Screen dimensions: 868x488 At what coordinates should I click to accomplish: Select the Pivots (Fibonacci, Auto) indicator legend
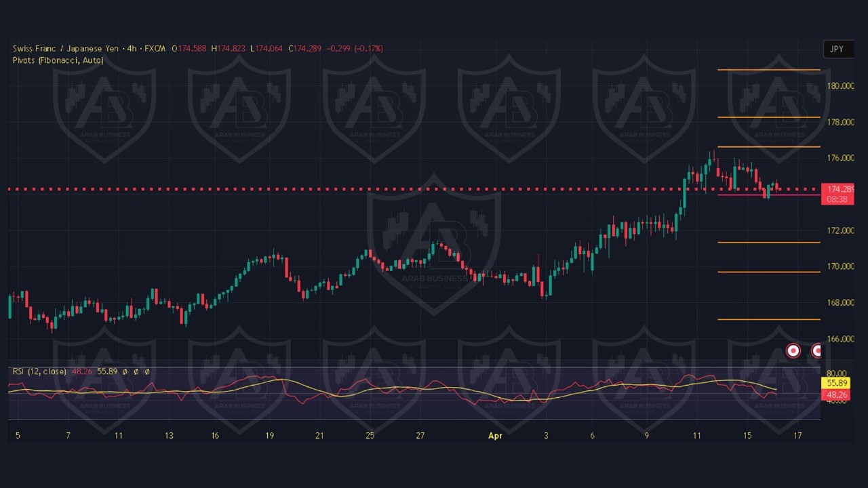click(58, 60)
